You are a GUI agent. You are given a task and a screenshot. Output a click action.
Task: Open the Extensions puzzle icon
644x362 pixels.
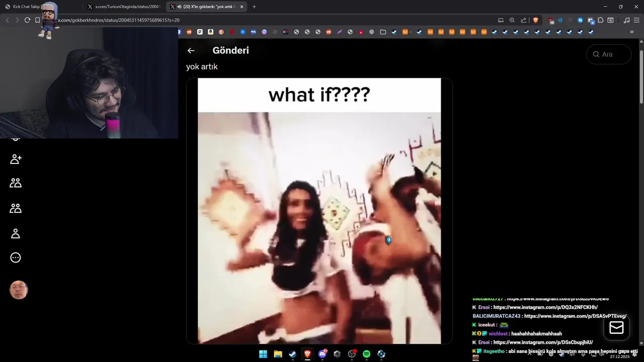click(601, 20)
